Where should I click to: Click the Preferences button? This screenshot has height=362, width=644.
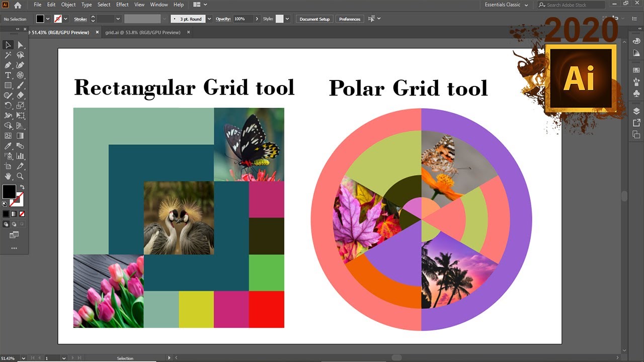coord(350,19)
